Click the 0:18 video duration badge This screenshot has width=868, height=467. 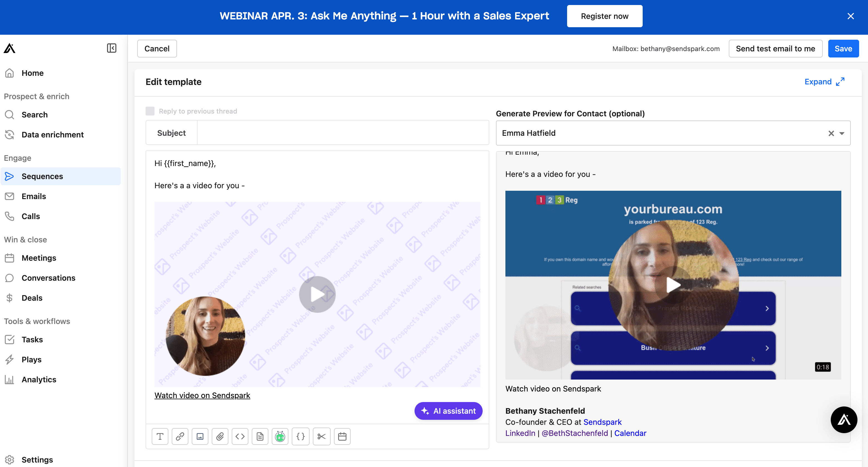pyautogui.click(x=822, y=367)
